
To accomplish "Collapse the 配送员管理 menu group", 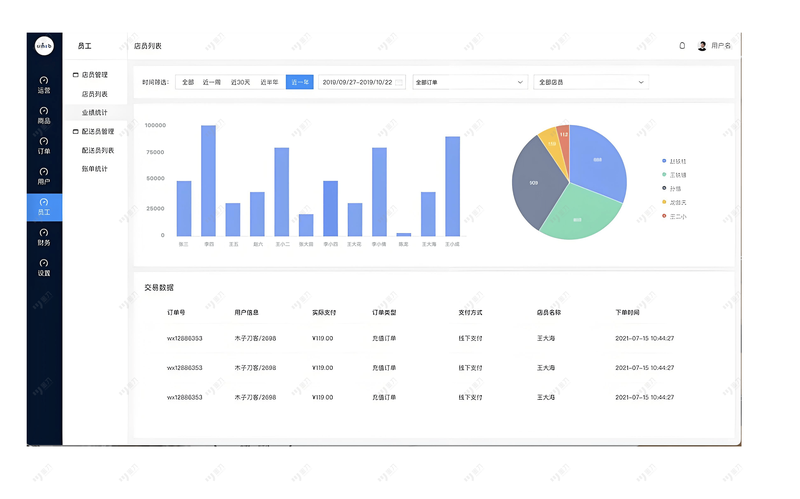I will click(93, 131).
